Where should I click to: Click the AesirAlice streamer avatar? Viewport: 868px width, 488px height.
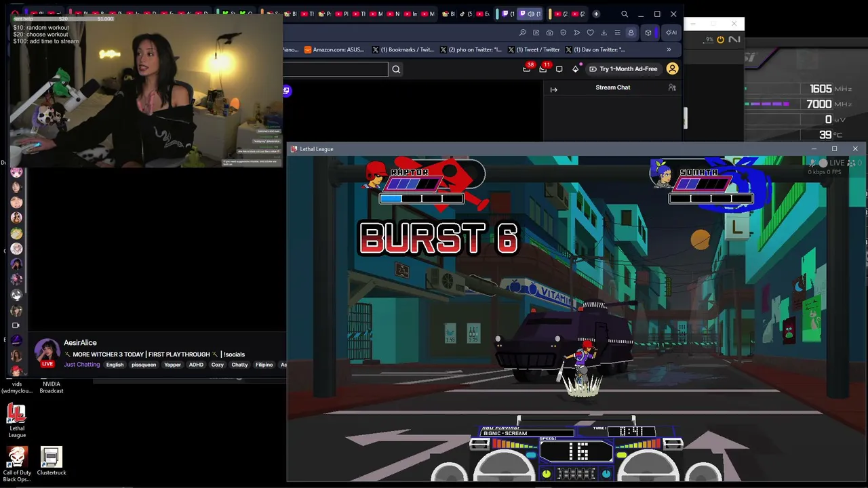click(47, 352)
